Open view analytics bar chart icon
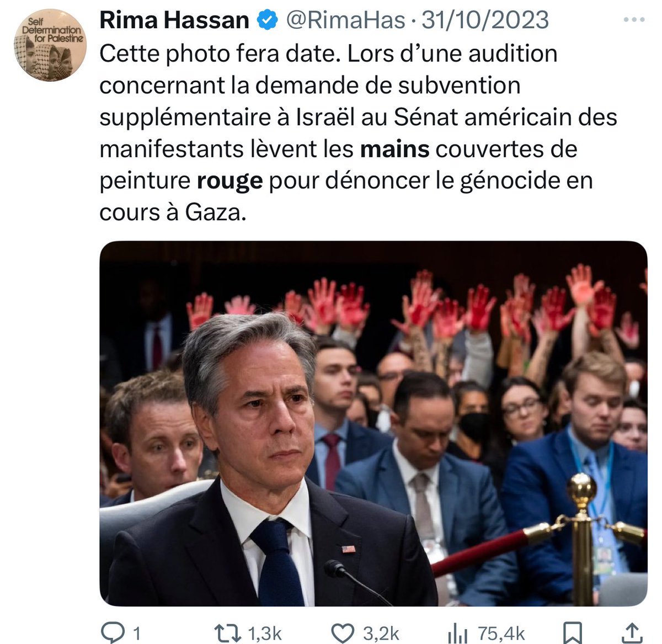 457,633
